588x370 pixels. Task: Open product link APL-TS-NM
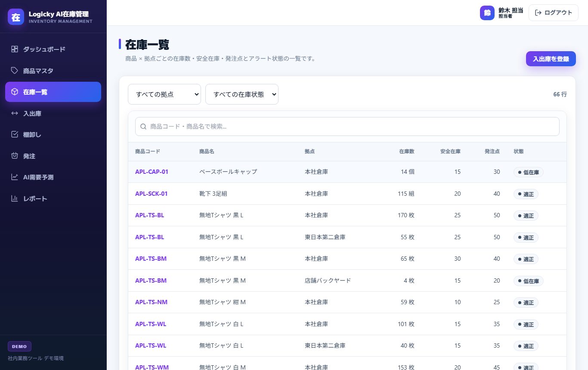(x=151, y=302)
